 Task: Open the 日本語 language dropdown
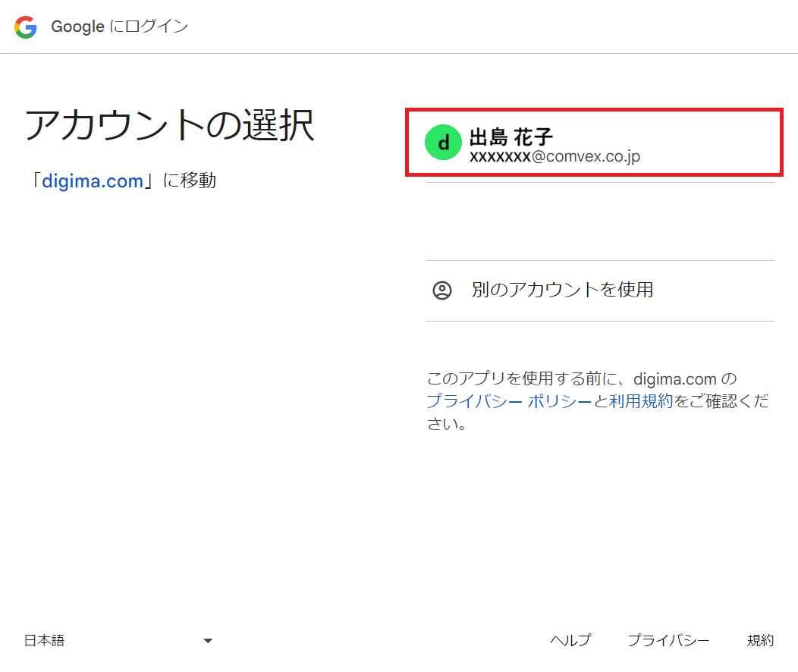pyautogui.click(x=118, y=640)
